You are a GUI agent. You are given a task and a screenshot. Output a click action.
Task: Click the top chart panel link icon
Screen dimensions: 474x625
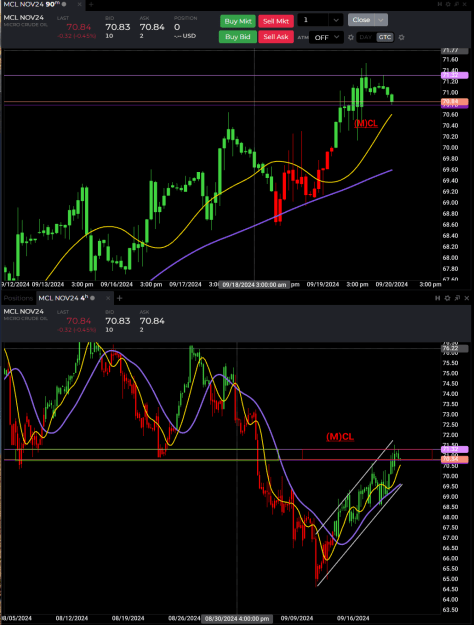coord(440,4)
